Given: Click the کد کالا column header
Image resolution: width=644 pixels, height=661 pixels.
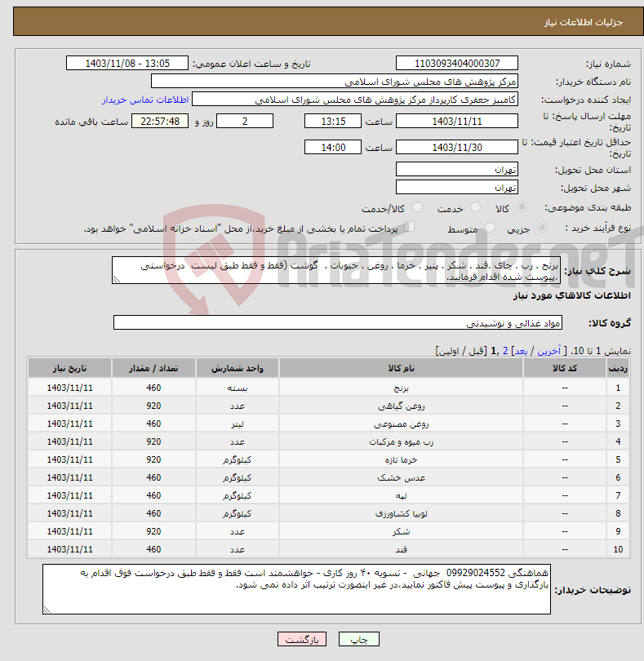Looking at the screenshot, I should tap(565, 368).
